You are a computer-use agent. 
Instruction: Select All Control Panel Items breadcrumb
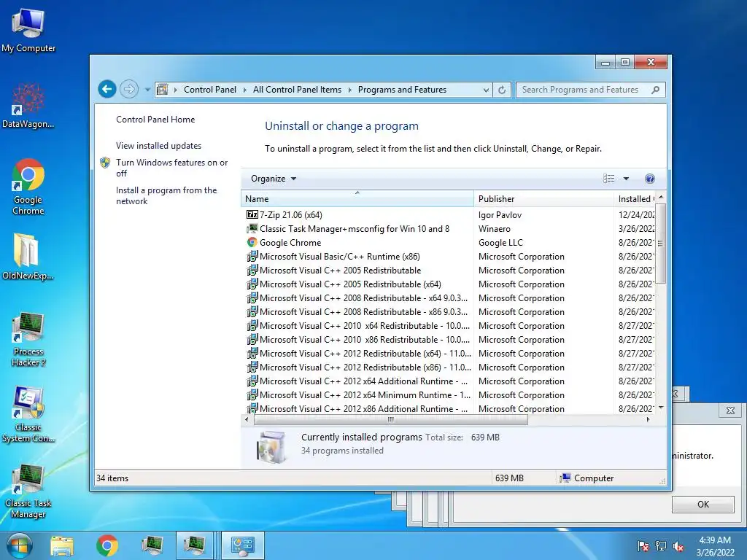pos(298,90)
